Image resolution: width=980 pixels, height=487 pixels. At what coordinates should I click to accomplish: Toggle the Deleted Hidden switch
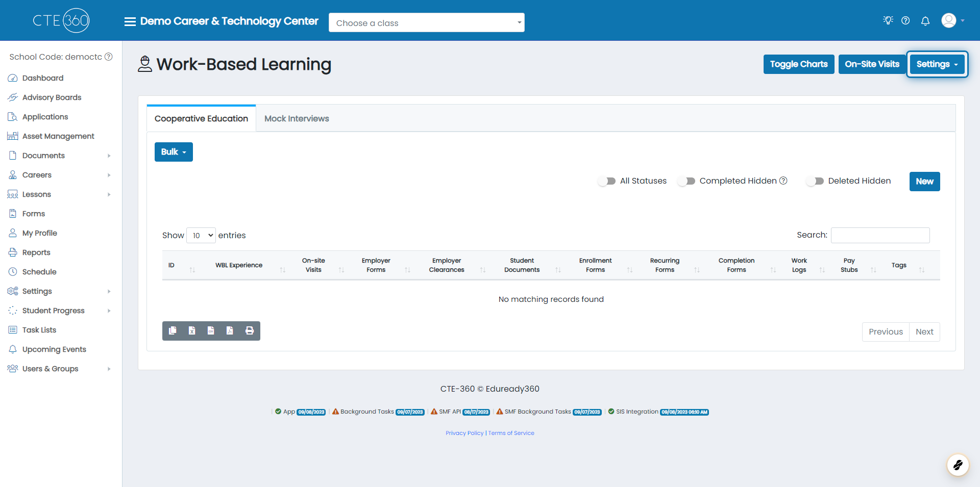pyautogui.click(x=815, y=181)
